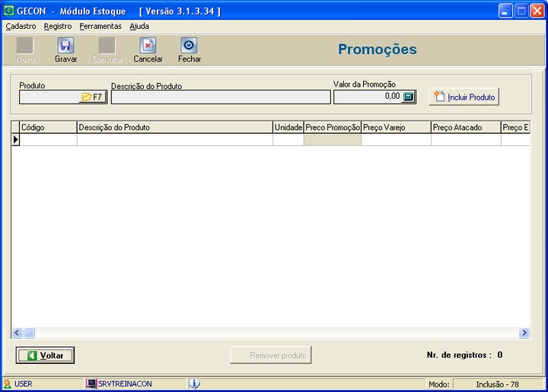548x392 pixels.
Task: Click the Remover produto button
Action: [271, 355]
